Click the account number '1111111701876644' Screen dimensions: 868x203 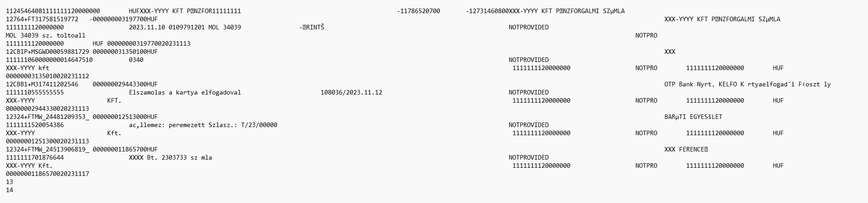35,157
